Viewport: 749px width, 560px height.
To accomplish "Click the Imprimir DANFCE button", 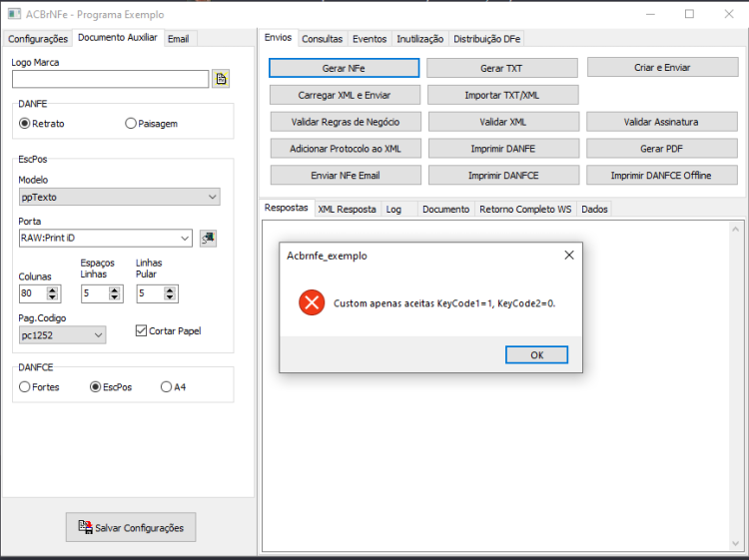I will click(503, 176).
